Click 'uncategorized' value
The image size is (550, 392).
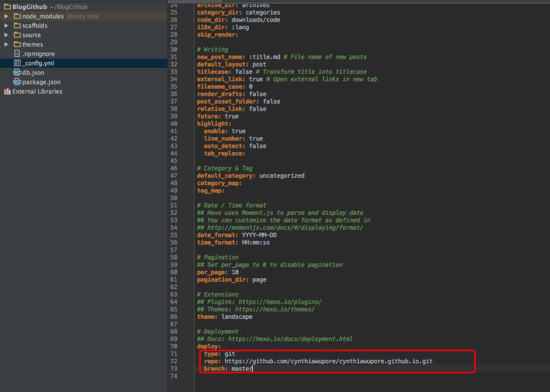(x=282, y=176)
